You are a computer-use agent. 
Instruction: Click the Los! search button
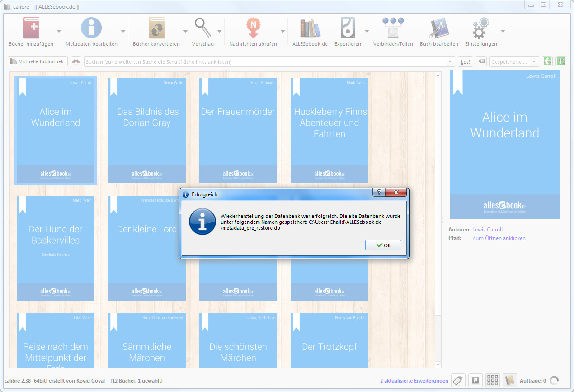[465, 61]
